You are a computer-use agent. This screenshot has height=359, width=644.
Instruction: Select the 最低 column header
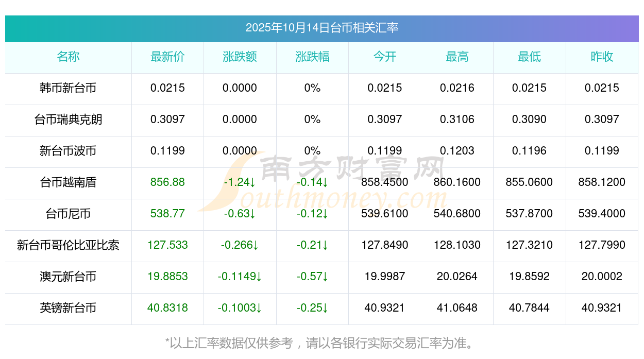coord(529,57)
